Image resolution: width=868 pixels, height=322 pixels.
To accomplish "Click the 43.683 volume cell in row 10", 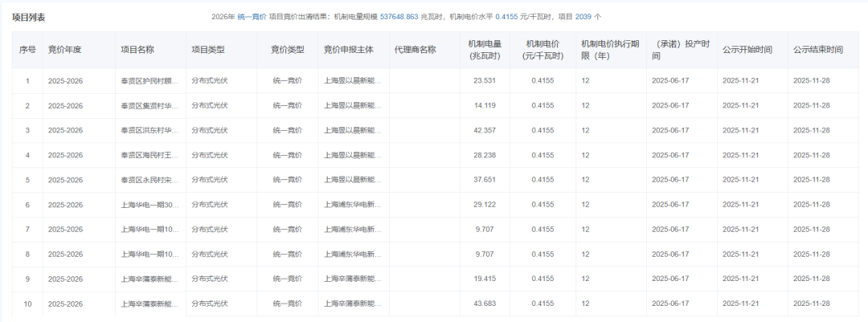I will click(484, 304).
